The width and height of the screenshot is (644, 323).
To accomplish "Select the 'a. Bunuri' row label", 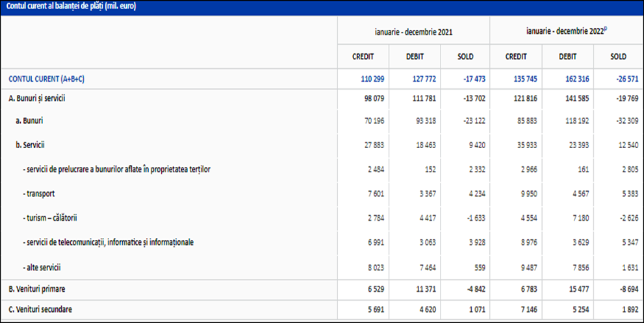I will (x=29, y=121).
